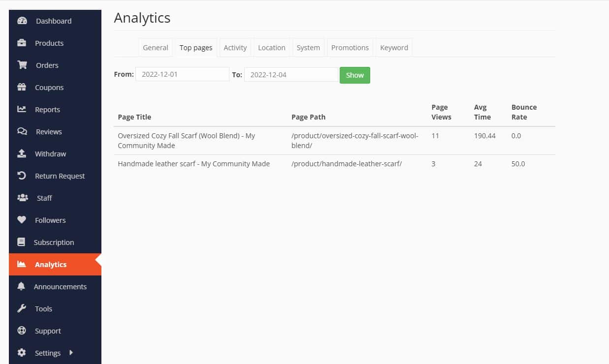This screenshot has height=364, width=609.
Task: Select the Handmade leather scarf title
Action: coord(193,164)
